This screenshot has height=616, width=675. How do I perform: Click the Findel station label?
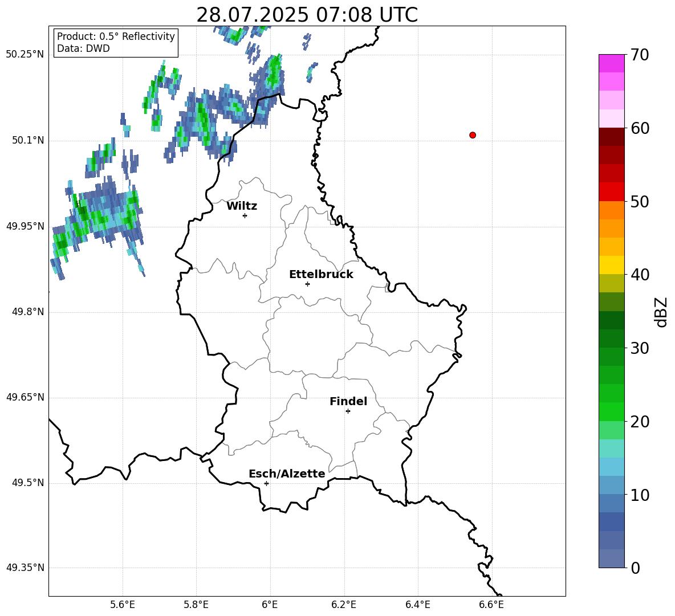[x=348, y=401]
